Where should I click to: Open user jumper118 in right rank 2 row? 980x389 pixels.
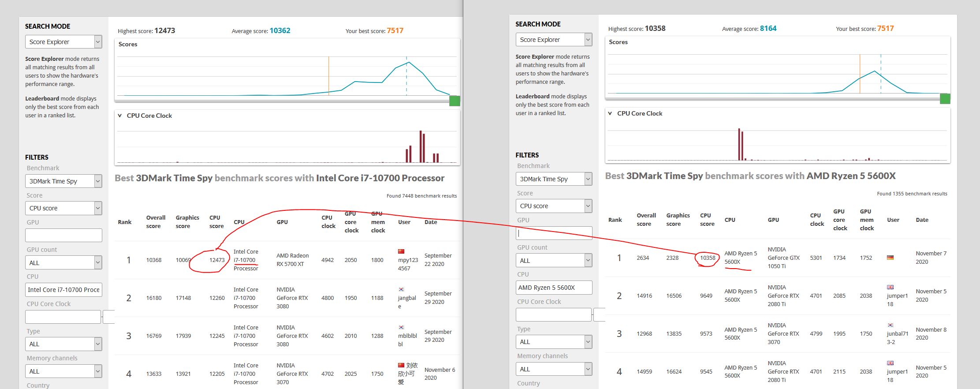pos(897,300)
